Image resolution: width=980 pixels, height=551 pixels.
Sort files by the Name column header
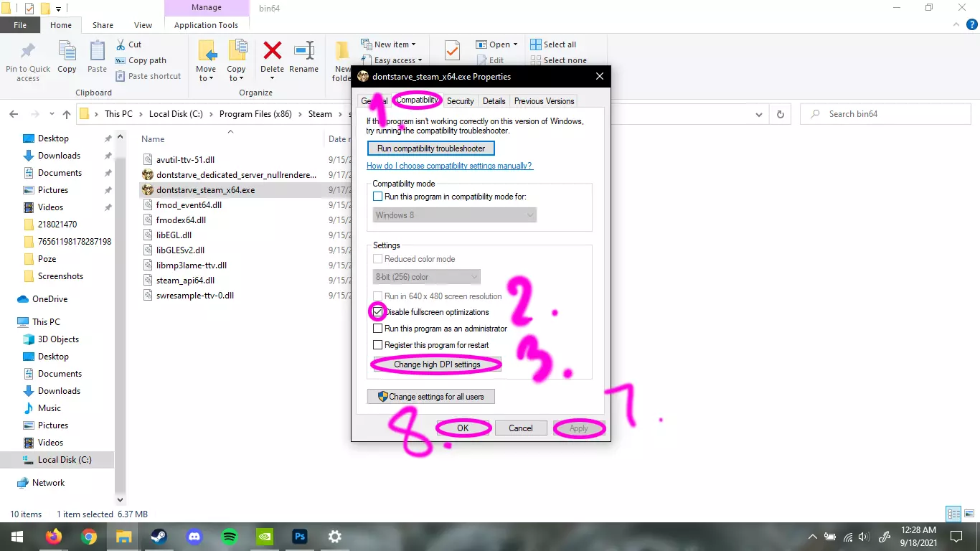pos(153,139)
